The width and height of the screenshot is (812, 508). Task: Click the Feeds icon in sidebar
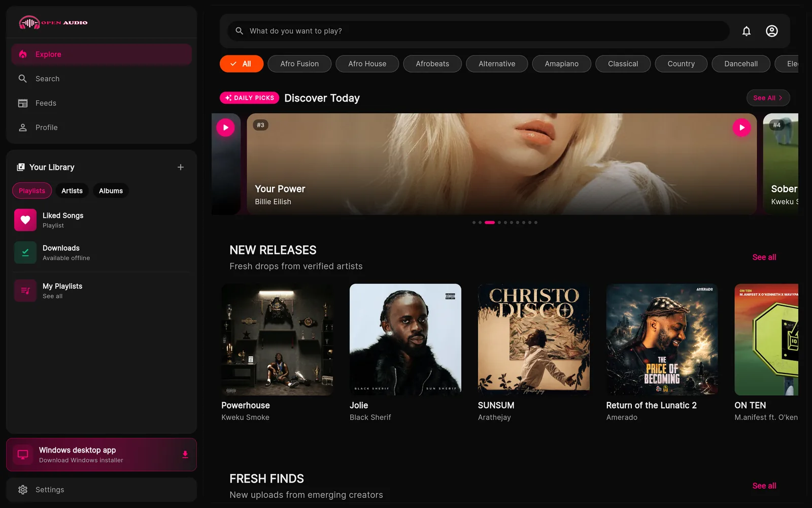23,103
